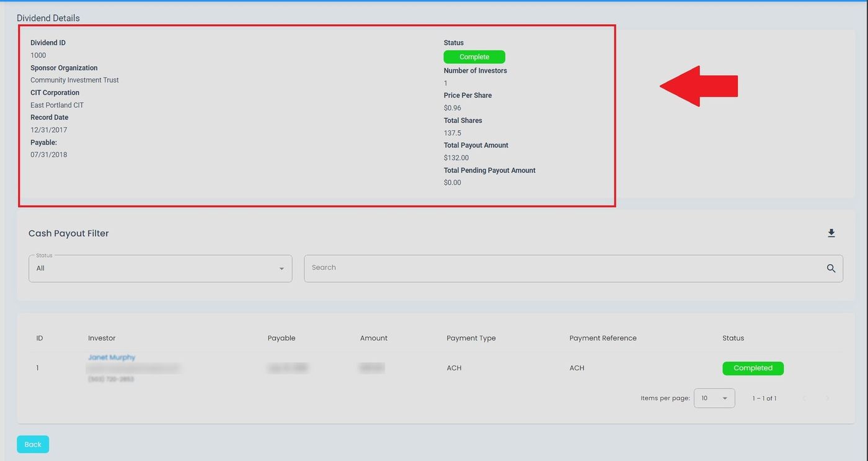The height and width of the screenshot is (461, 868).
Task: Click the green Complete status badge in the details
Action: coord(474,57)
